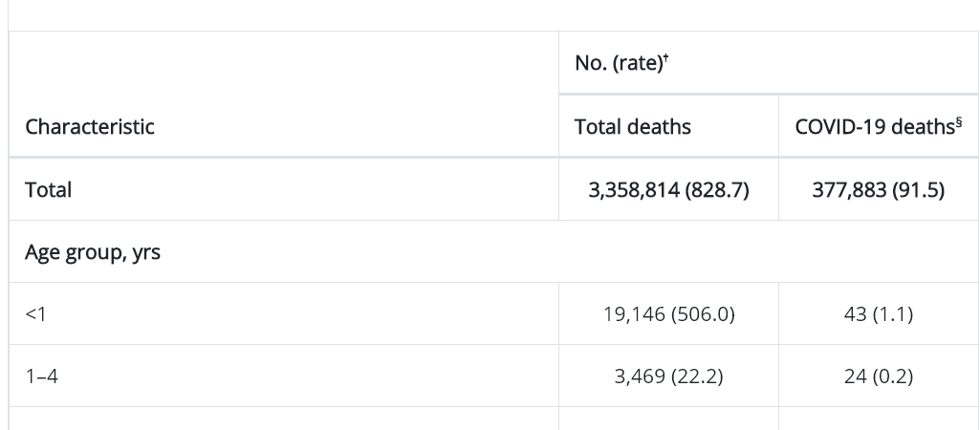Click the 22.2 rate for 1–4 group
The width and height of the screenshot is (980, 430).
(x=697, y=376)
